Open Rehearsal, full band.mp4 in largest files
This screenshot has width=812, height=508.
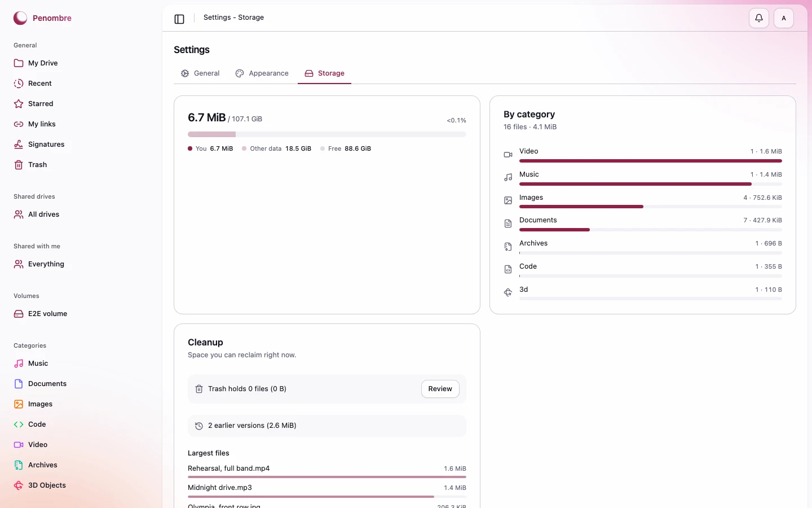click(x=327, y=471)
